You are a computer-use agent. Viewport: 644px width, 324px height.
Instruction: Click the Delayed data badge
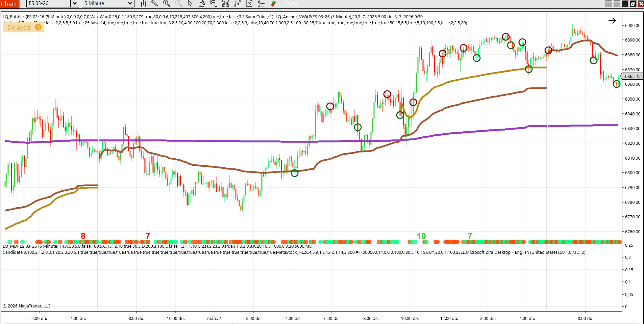tap(23, 27)
